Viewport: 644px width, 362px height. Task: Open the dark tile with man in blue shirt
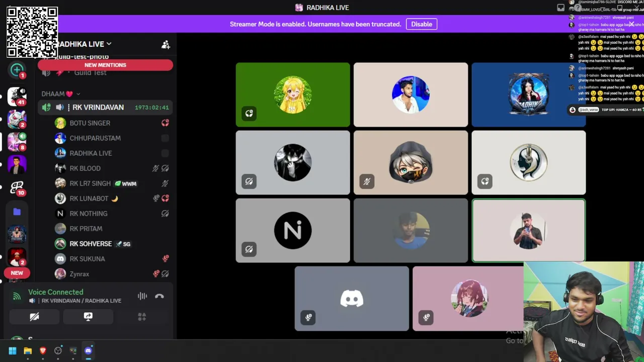point(411,231)
